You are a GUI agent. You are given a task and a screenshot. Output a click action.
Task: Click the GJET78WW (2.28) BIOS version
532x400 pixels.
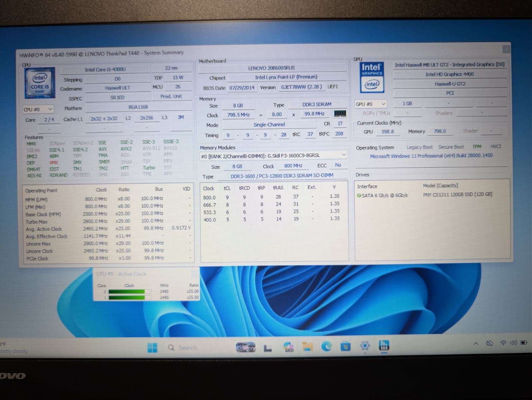[301, 87]
